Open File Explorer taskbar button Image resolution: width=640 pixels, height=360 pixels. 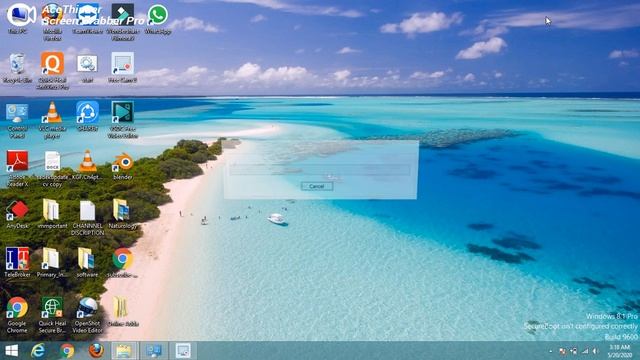pyautogui.click(x=124, y=351)
